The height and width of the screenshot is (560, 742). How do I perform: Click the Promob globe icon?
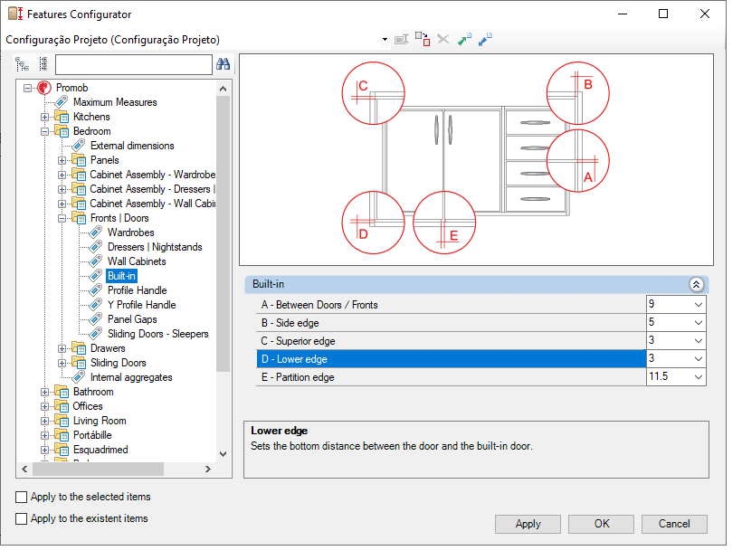pyautogui.click(x=44, y=88)
